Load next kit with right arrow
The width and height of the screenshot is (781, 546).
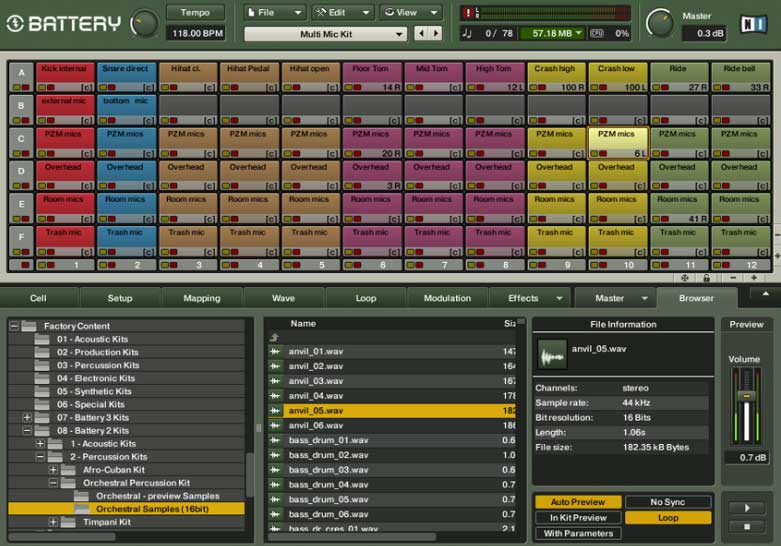click(436, 33)
